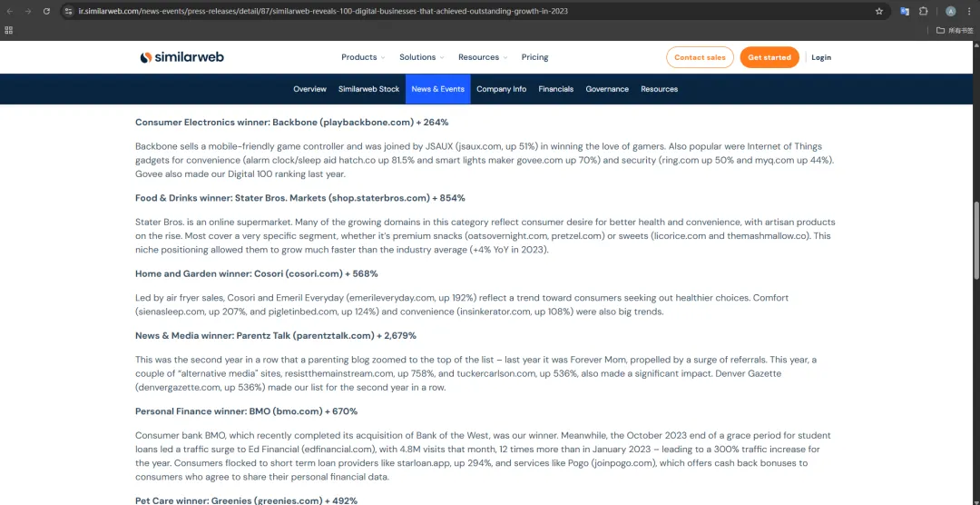Image resolution: width=980 pixels, height=505 pixels.
Task: Switch to the Similarweb Stock tab
Action: pyautogui.click(x=368, y=89)
